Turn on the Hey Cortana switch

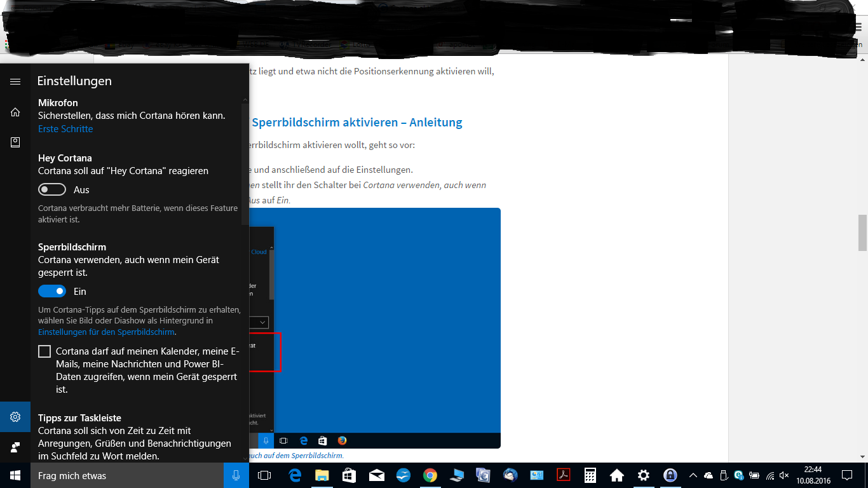tap(52, 189)
